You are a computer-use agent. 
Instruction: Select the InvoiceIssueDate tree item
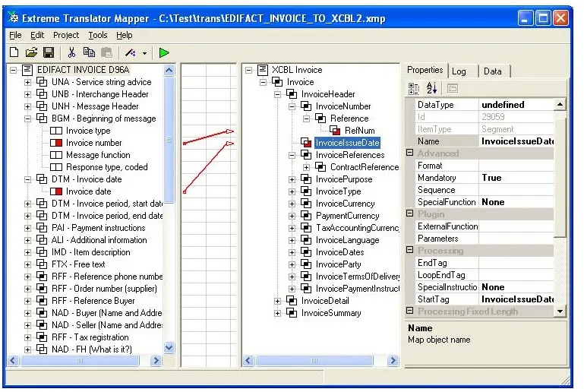point(347,143)
